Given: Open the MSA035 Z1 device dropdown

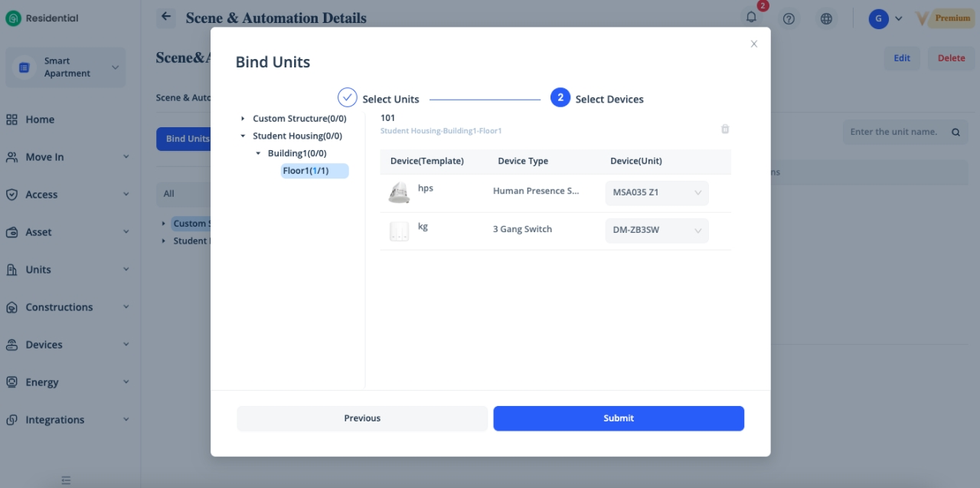Looking at the screenshot, I should 657,193.
